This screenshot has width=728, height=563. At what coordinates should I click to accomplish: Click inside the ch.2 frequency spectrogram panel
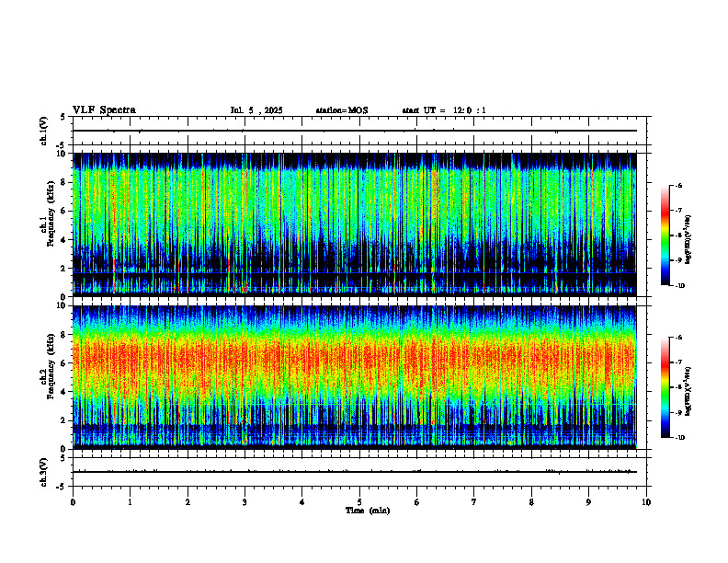click(x=355, y=377)
